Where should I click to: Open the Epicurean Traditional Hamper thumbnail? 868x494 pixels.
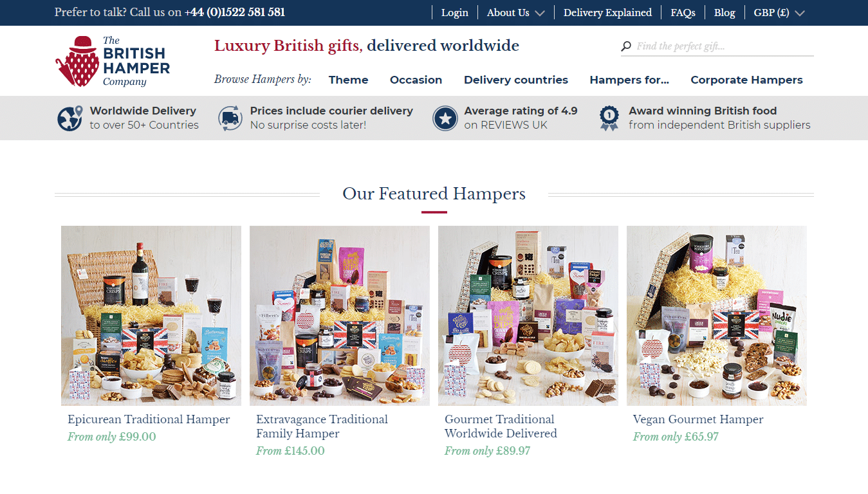point(151,316)
